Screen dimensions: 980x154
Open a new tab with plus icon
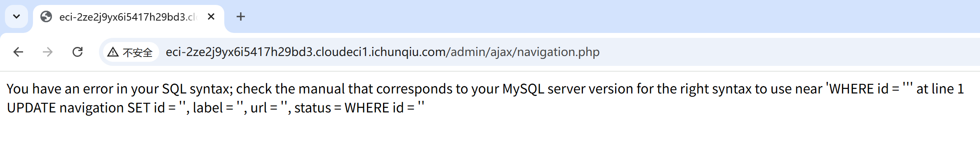(241, 16)
